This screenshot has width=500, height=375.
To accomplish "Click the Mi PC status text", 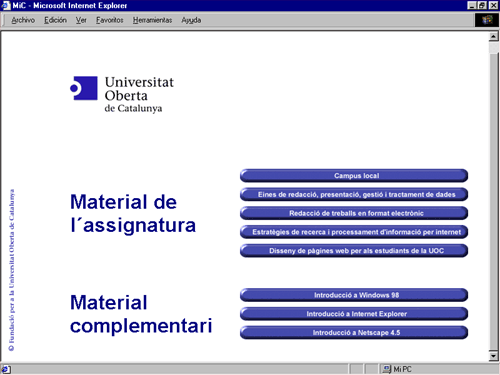I will [x=402, y=369].
